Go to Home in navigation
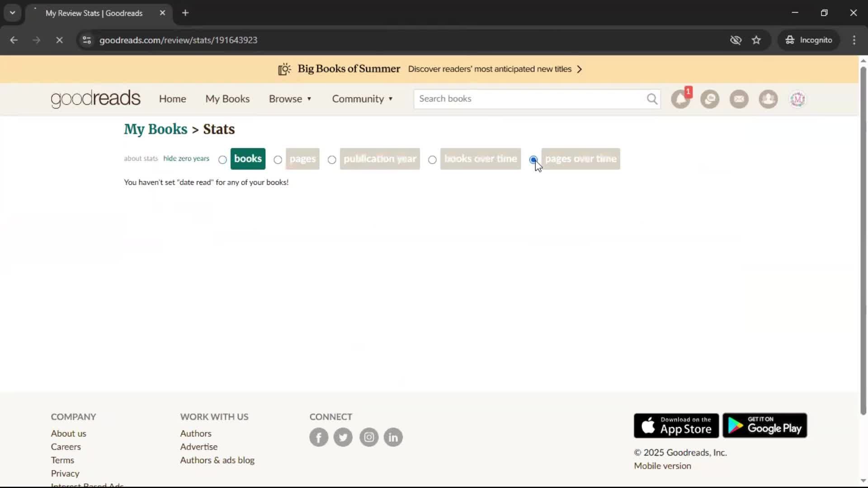 (172, 99)
